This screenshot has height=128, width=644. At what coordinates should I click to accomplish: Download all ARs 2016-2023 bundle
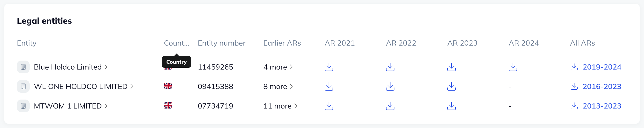(x=596, y=86)
